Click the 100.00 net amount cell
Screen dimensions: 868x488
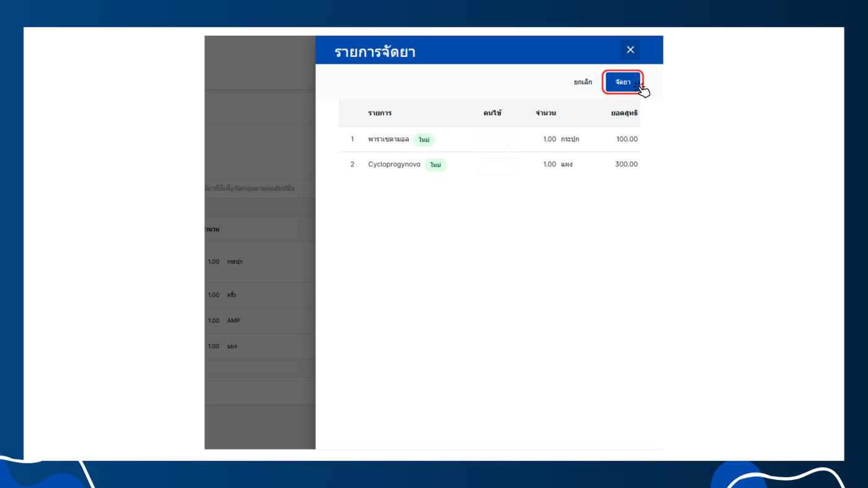point(627,140)
